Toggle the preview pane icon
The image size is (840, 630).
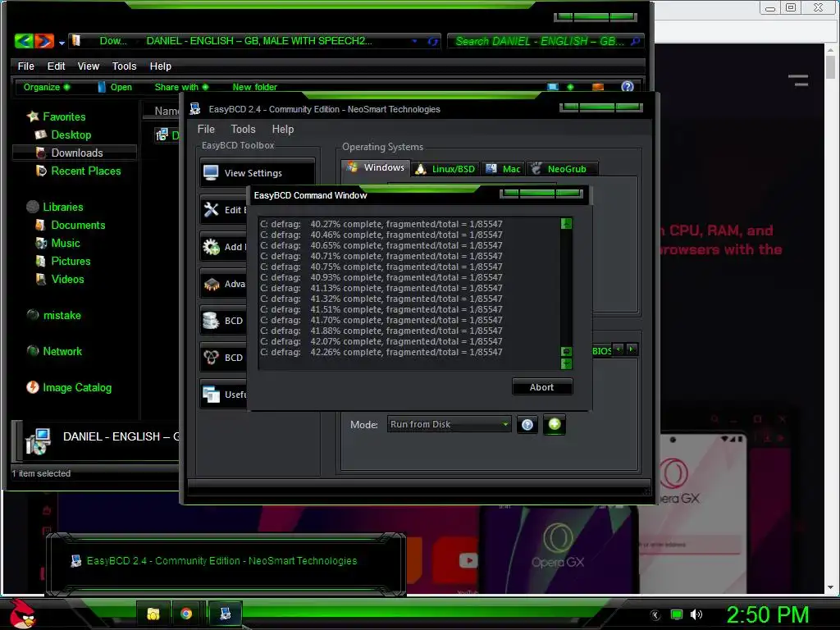[x=598, y=87]
